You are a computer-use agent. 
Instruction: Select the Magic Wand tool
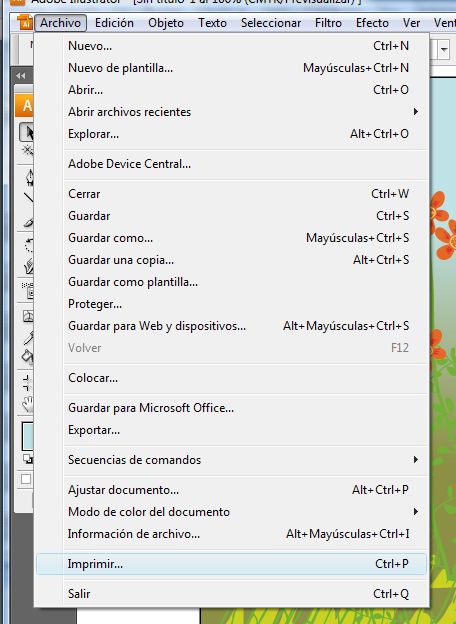[28, 150]
